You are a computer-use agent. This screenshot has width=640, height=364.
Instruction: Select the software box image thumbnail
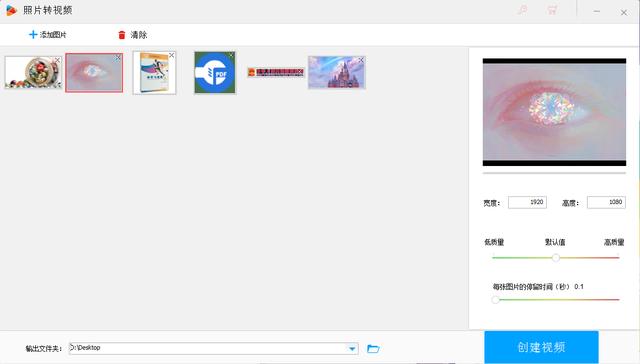coord(154,73)
